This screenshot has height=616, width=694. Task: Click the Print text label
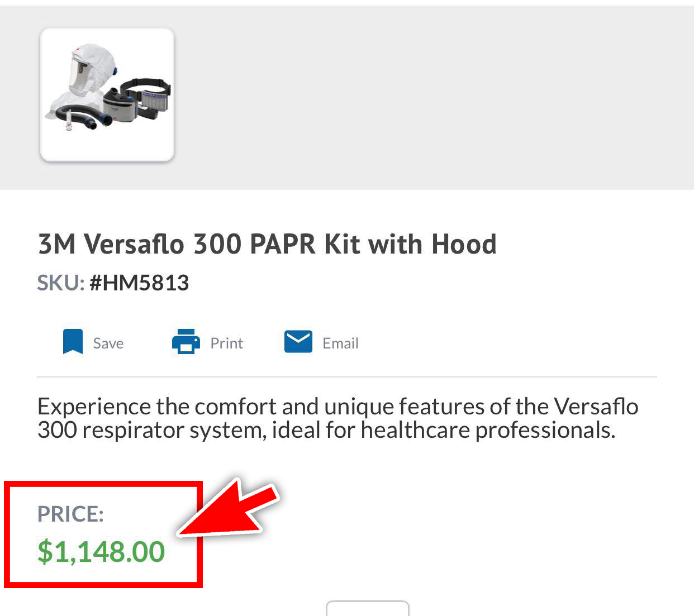tap(226, 343)
